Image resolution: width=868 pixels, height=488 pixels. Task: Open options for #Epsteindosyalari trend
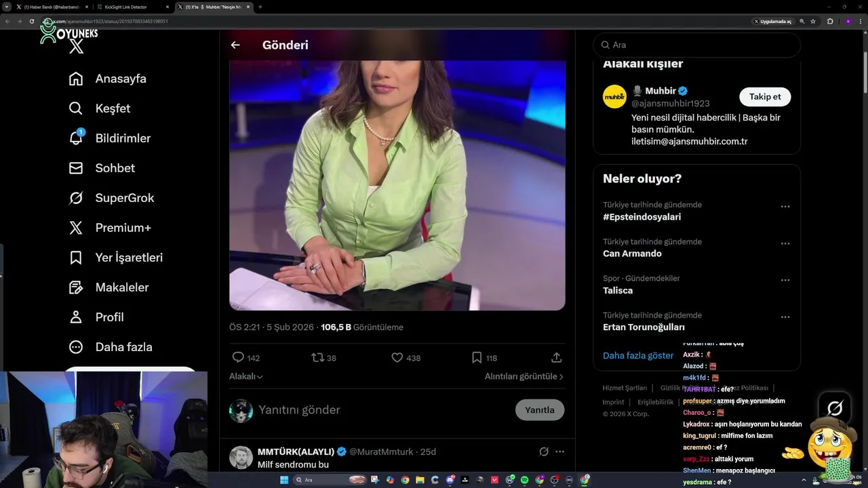pos(785,207)
